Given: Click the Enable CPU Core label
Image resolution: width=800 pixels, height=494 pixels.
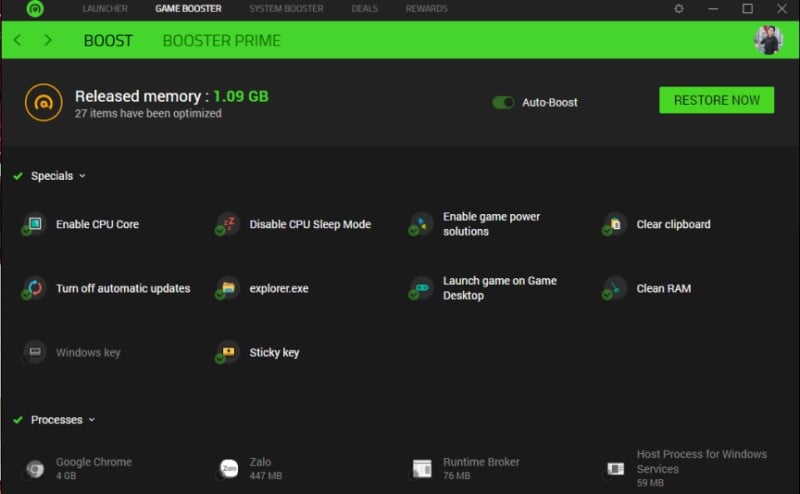Looking at the screenshot, I should [97, 224].
